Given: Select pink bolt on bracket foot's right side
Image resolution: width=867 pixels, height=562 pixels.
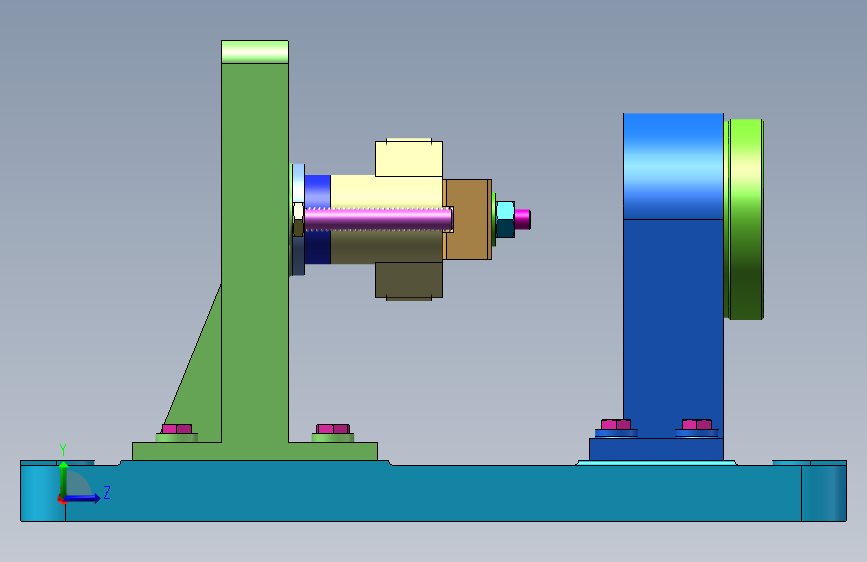Looking at the screenshot, I should (x=333, y=429).
